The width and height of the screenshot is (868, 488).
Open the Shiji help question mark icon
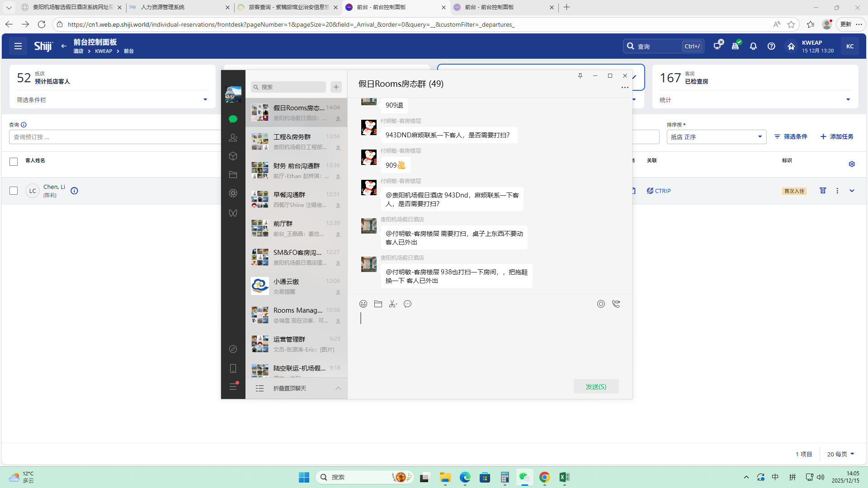tap(771, 46)
